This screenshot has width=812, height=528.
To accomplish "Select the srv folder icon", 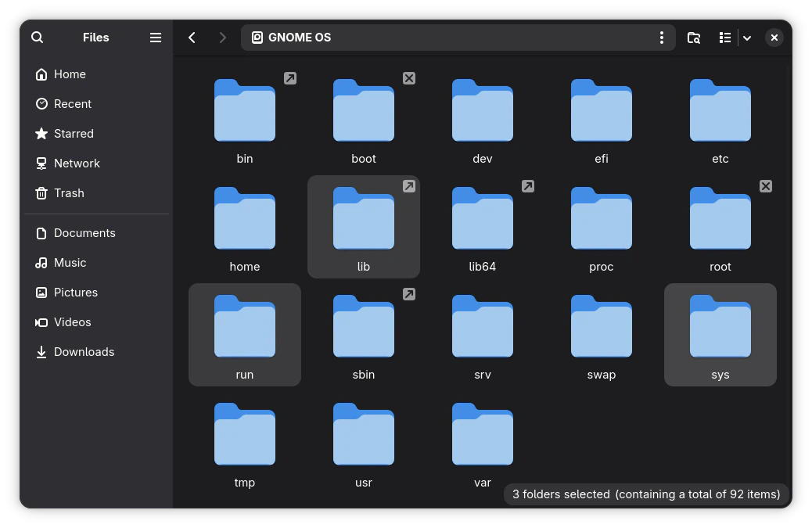I will pos(483,326).
